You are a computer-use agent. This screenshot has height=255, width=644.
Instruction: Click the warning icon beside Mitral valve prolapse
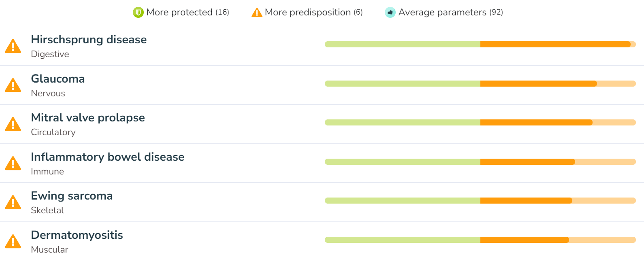pos(13,124)
